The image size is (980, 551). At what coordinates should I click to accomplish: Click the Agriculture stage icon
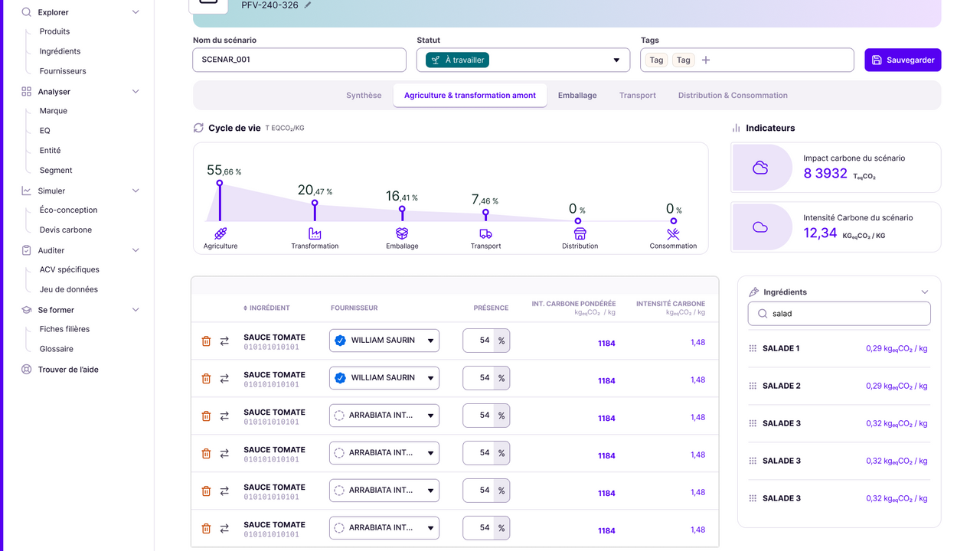[220, 233]
